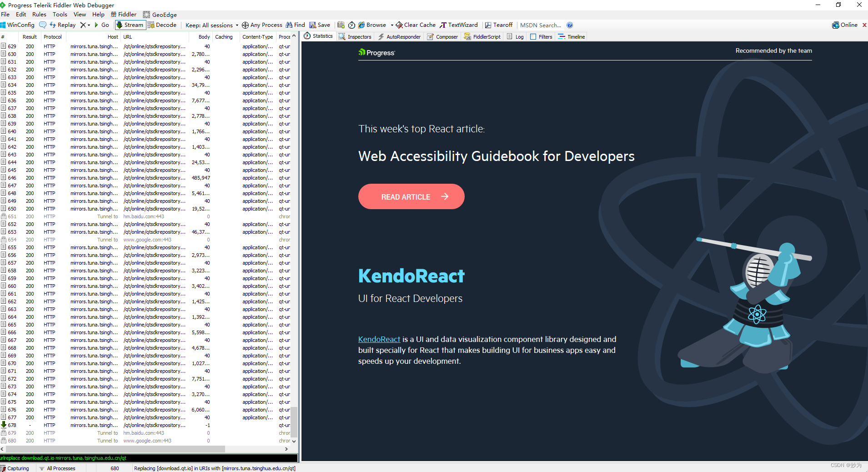The height and width of the screenshot is (472, 868).
Task: Click scroll right arrow of session list
Action: (286, 449)
